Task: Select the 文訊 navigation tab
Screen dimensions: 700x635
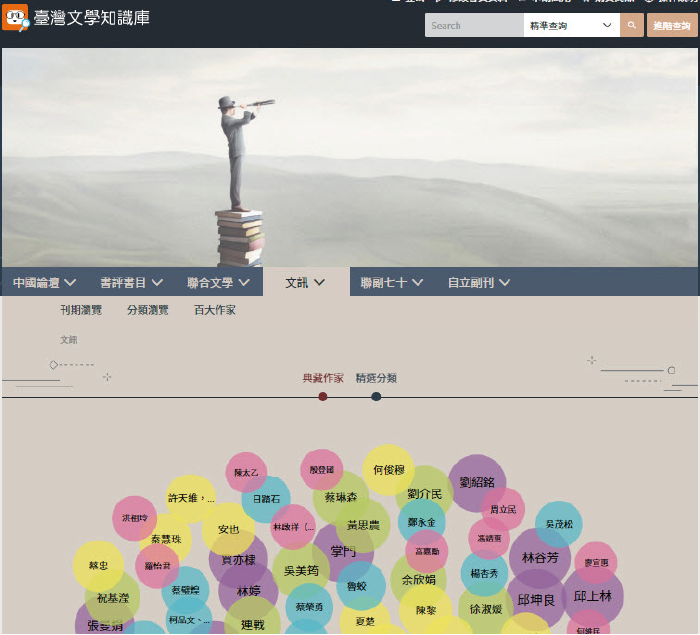Action: (305, 283)
